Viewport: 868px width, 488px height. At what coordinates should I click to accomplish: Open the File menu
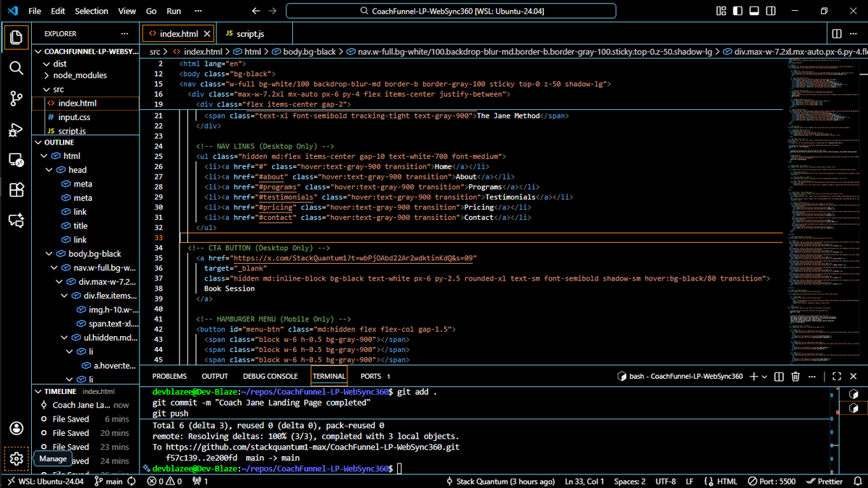35,11
